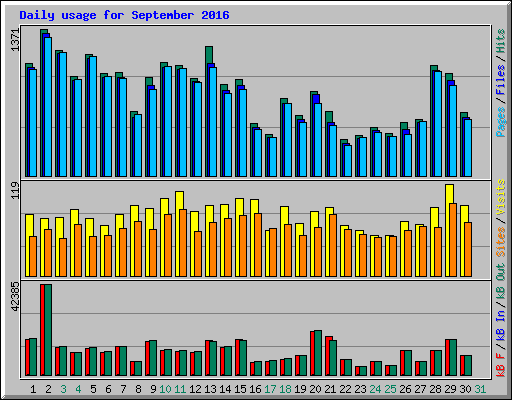The image size is (512, 400).
Task: Click the "Files" legend label
Action: point(500,79)
